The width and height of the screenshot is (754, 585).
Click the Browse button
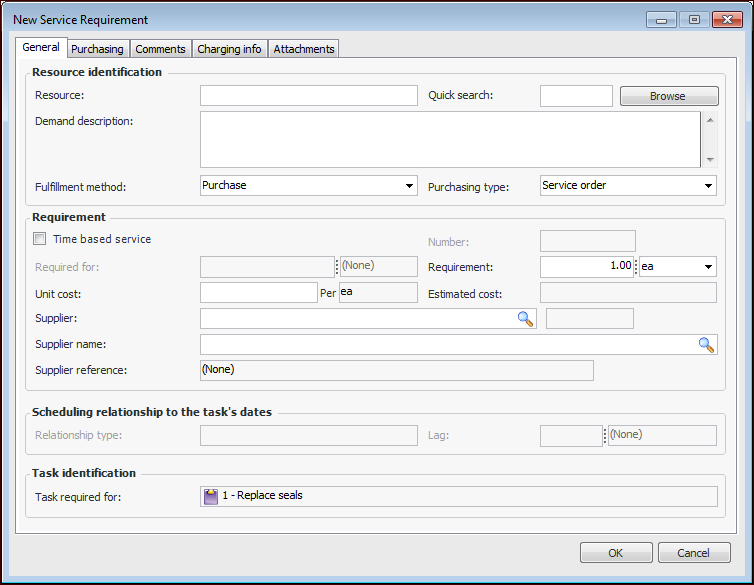668,96
